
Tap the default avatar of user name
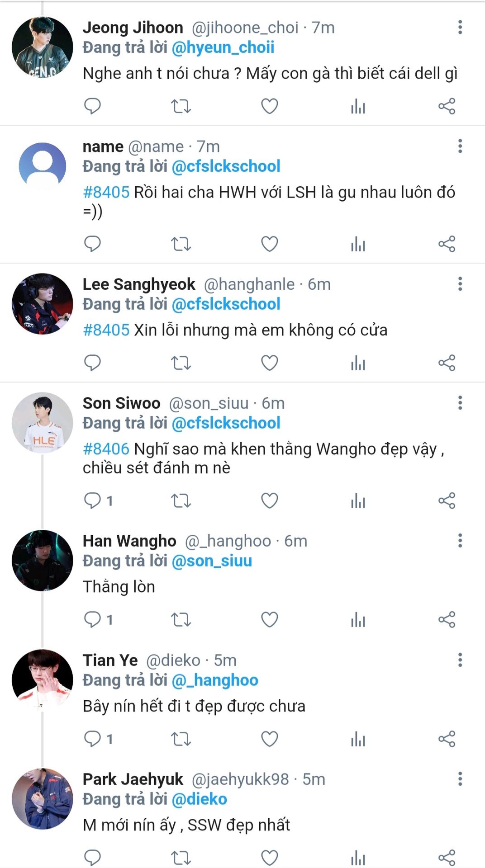[42, 166]
